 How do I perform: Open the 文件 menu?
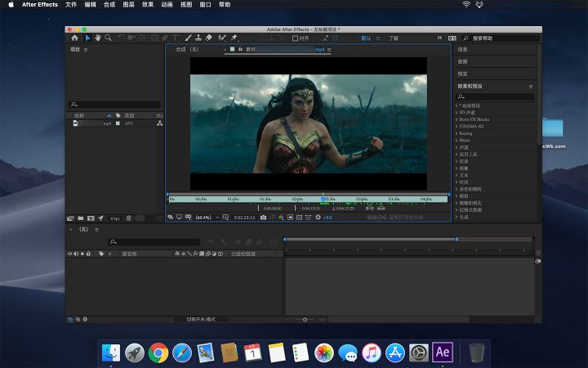point(71,5)
